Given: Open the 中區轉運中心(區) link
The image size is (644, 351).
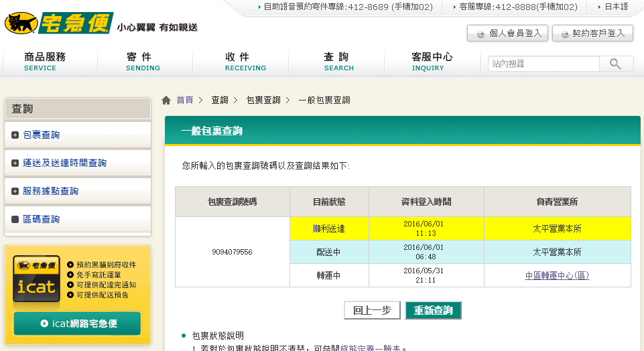Looking at the screenshot, I should pos(557,275).
